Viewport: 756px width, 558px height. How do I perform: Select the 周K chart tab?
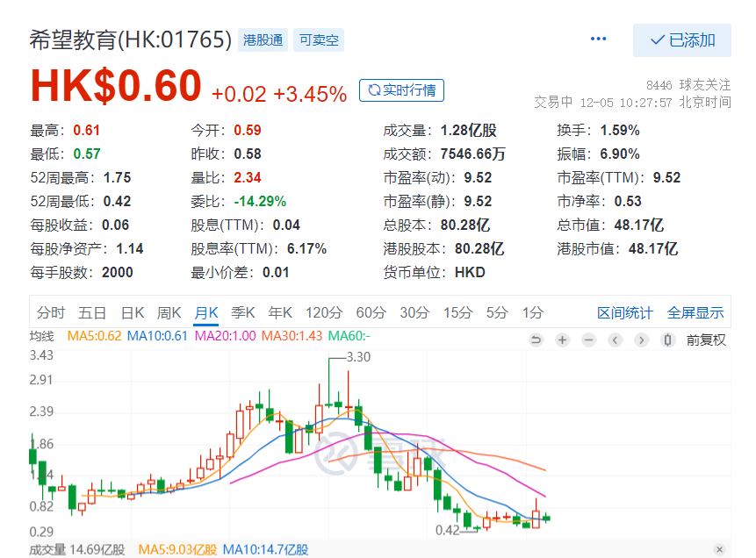coord(169,312)
